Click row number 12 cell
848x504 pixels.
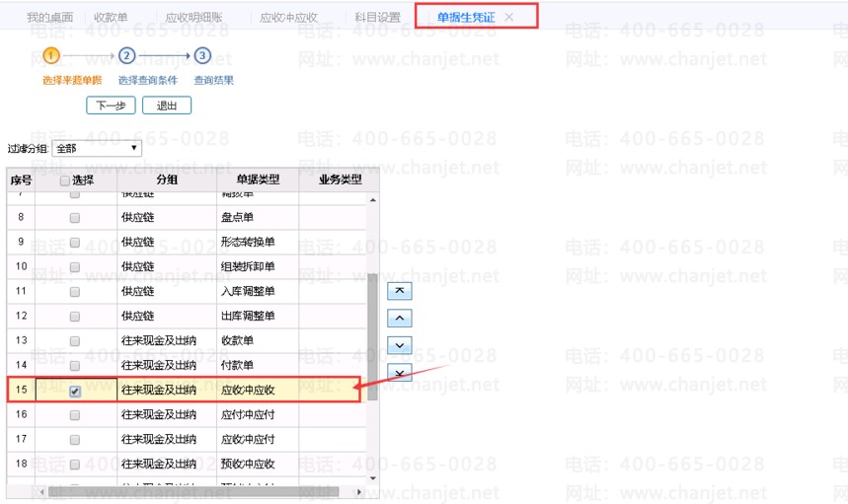[x=21, y=316]
